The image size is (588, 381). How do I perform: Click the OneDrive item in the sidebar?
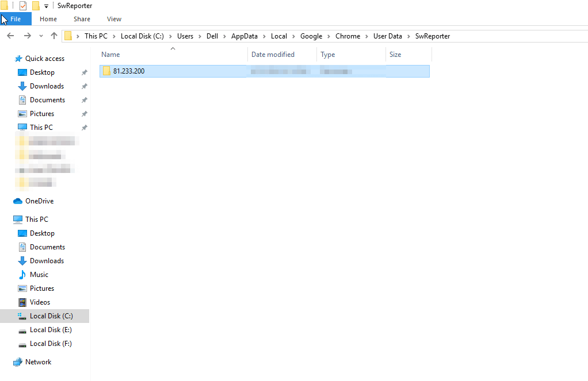[38, 201]
